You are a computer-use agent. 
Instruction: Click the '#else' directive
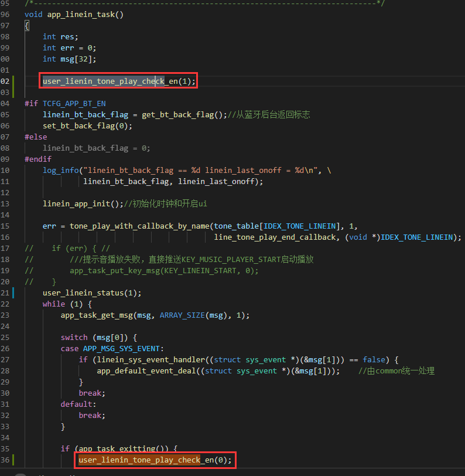coord(36,137)
